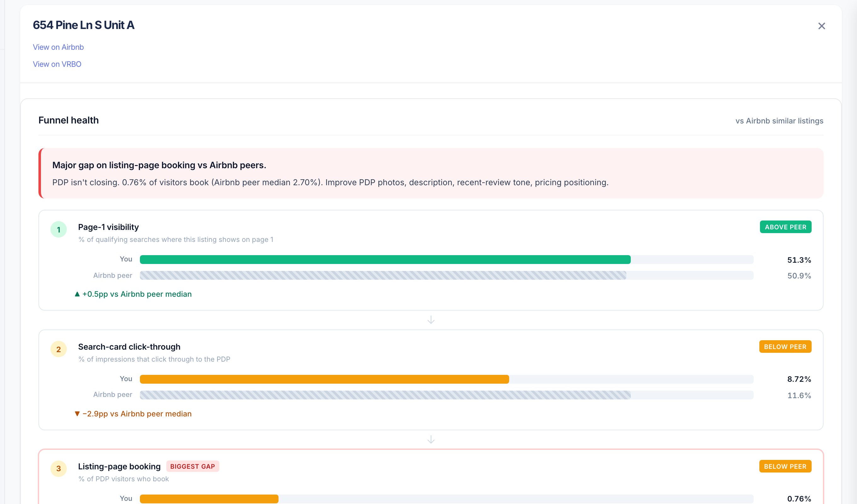Close the 654 Pine Ln S Unit A panel
The height and width of the screenshot is (504, 857).
[x=821, y=26]
